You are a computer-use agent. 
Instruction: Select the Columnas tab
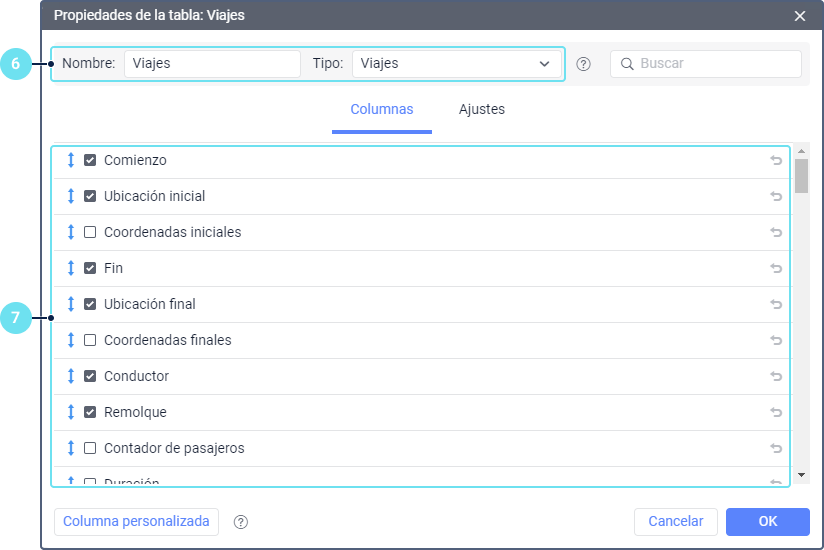pyautogui.click(x=381, y=109)
